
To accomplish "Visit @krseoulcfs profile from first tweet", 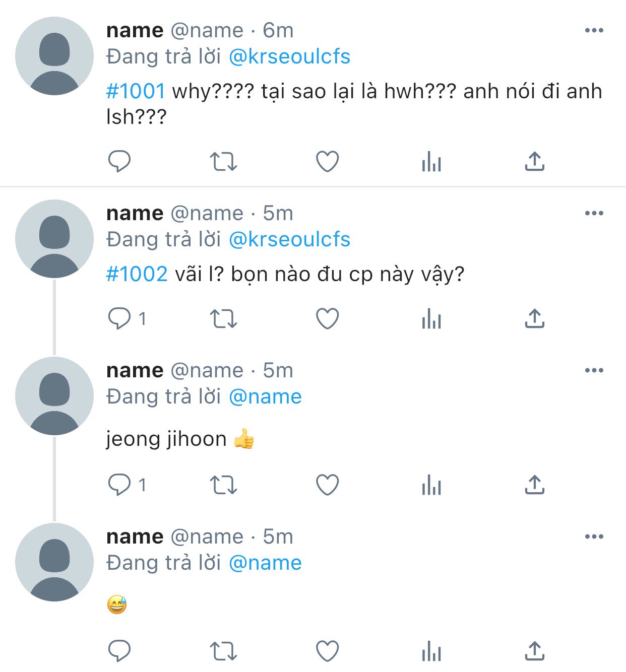I will click(x=289, y=56).
